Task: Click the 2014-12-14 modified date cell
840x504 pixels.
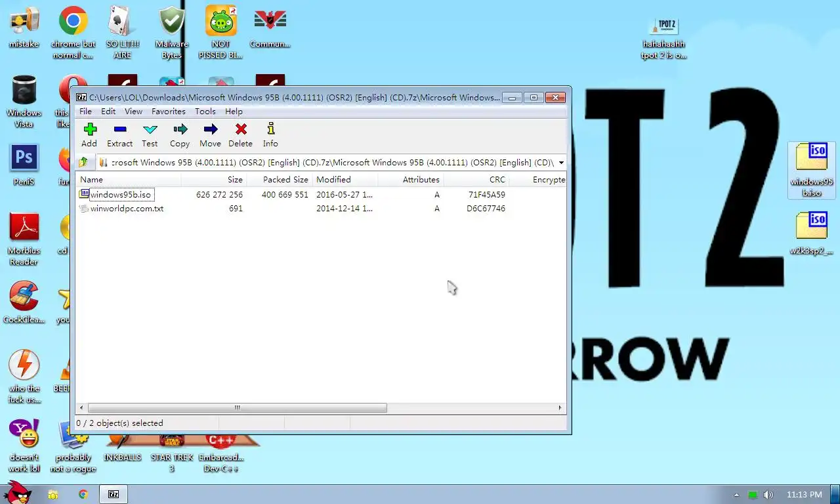Action: tap(345, 209)
